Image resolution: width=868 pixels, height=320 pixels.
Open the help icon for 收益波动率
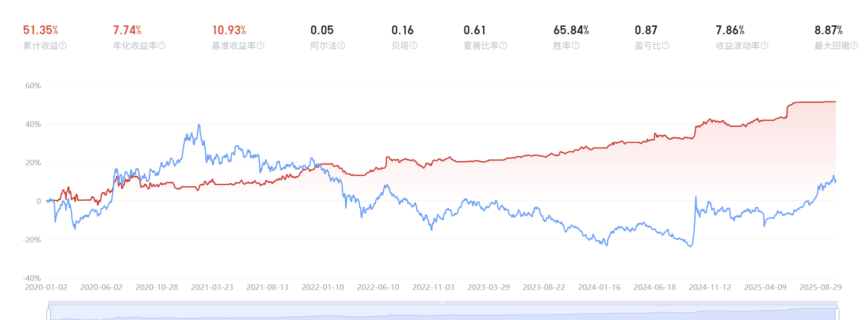(765, 46)
